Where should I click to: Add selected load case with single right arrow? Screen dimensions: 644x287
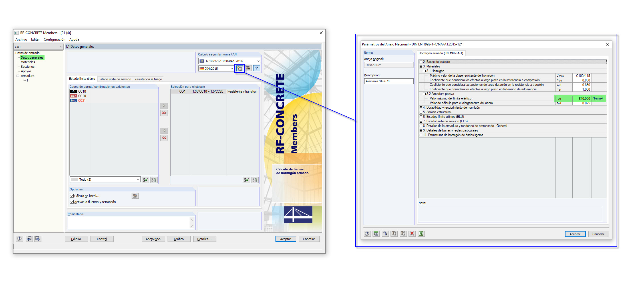pyautogui.click(x=164, y=106)
